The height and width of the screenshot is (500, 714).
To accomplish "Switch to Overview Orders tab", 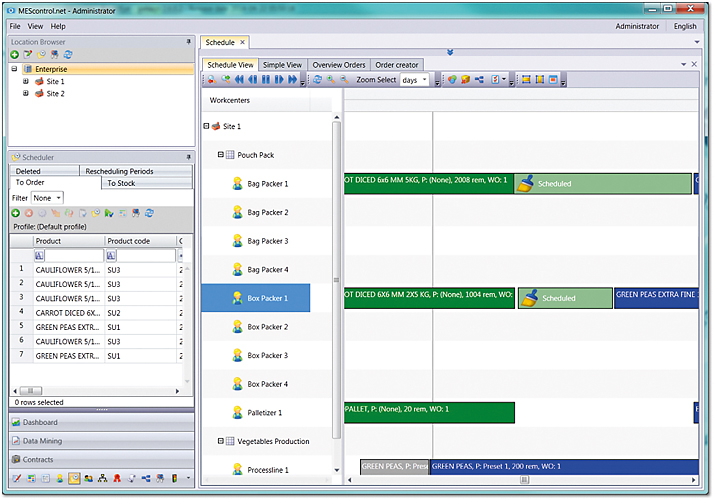I will coord(339,65).
